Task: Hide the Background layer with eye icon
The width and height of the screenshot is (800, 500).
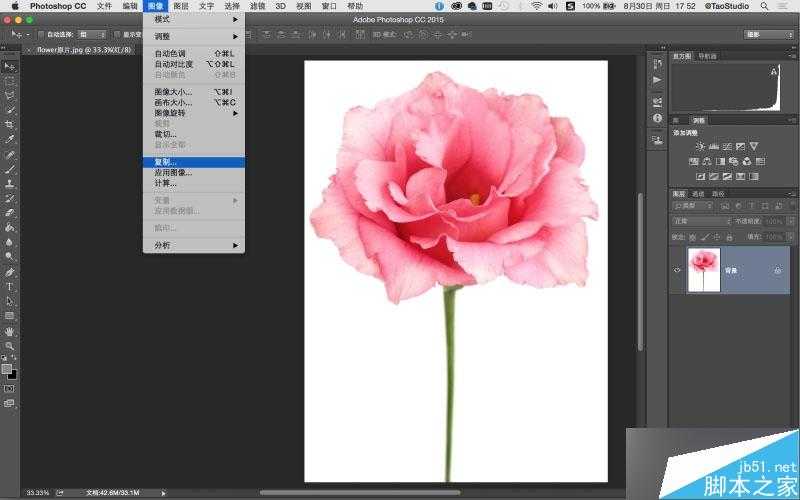Action: (677, 271)
